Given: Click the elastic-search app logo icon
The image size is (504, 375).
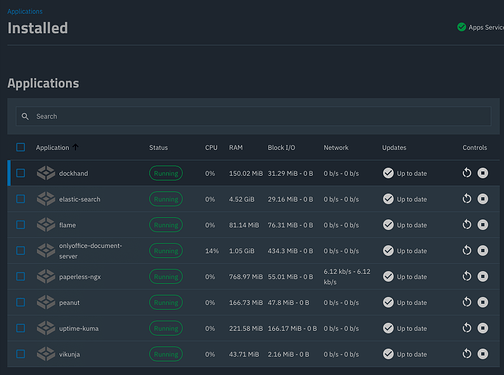Looking at the screenshot, I should 46,199.
